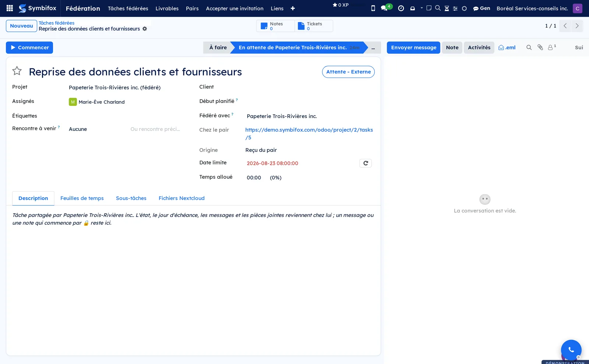Click the top bar search magnifier

[x=438, y=8]
